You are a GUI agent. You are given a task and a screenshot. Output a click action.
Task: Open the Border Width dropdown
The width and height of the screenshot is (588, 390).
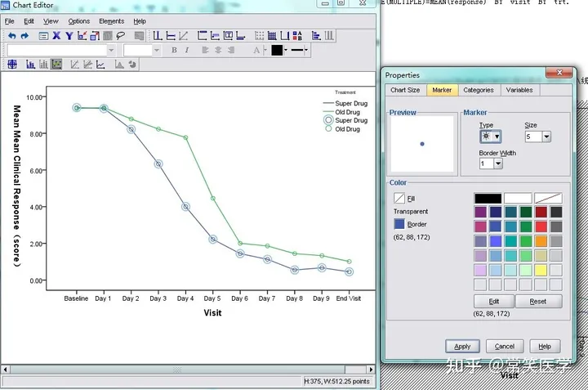tap(498, 164)
